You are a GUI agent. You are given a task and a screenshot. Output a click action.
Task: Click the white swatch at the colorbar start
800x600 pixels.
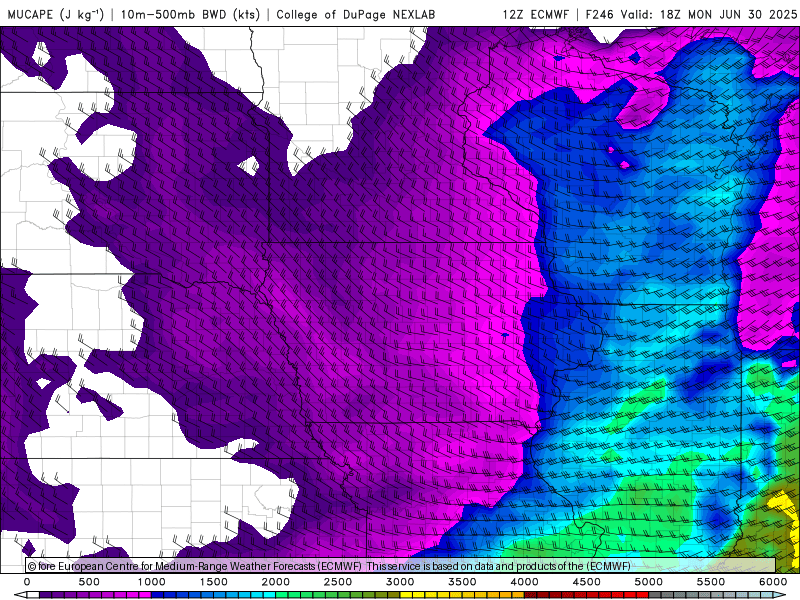point(33,595)
